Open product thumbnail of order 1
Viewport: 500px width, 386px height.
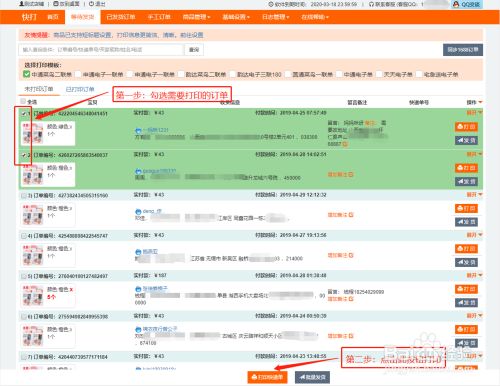pos(33,133)
